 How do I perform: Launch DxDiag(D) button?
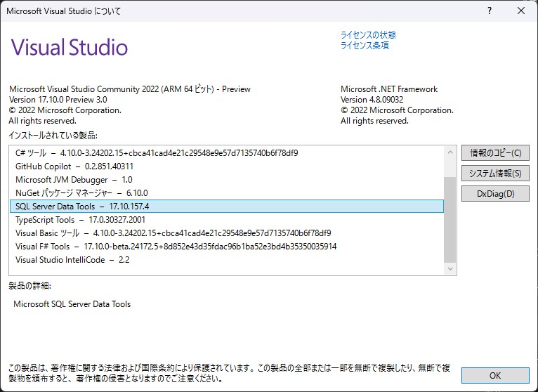pyautogui.click(x=495, y=194)
